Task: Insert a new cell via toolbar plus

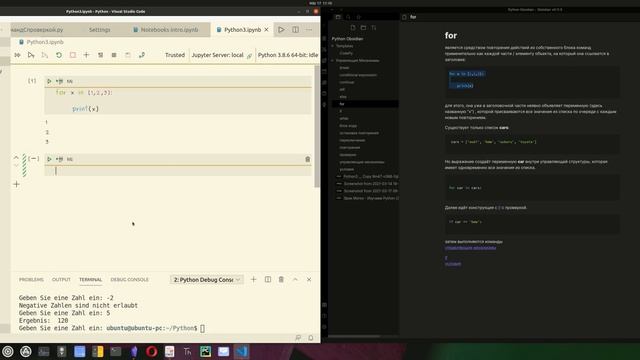Action: [87, 55]
